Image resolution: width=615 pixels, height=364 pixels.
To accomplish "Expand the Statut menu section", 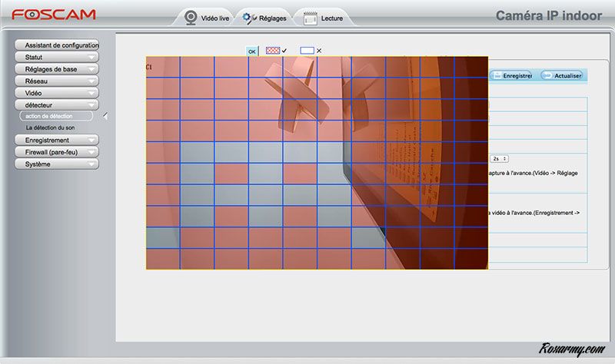I will (x=57, y=57).
